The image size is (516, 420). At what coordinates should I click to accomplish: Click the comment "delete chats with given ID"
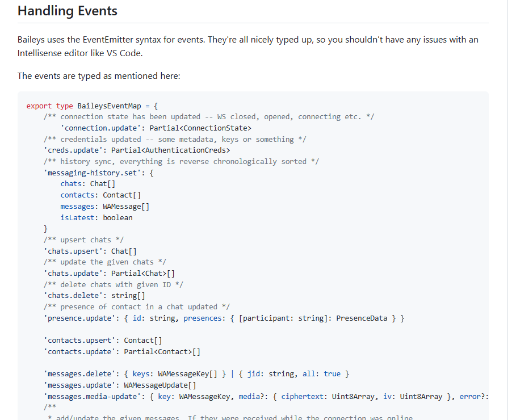pyautogui.click(x=114, y=285)
